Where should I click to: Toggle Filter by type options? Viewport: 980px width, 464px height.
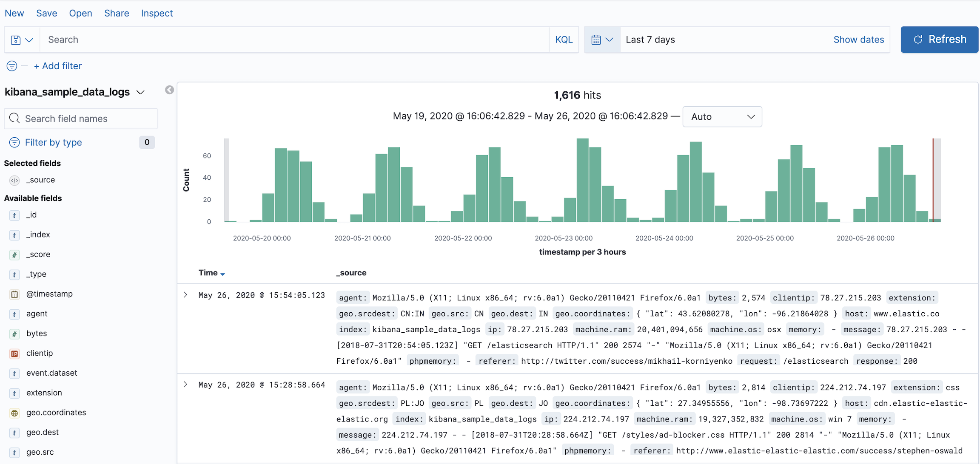pyautogui.click(x=53, y=142)
